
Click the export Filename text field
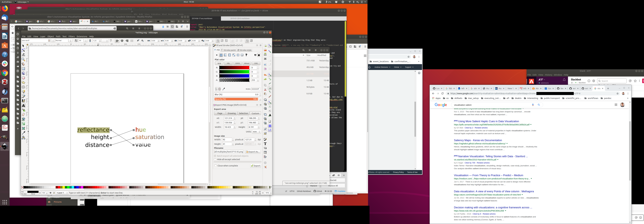coord(229,152)
